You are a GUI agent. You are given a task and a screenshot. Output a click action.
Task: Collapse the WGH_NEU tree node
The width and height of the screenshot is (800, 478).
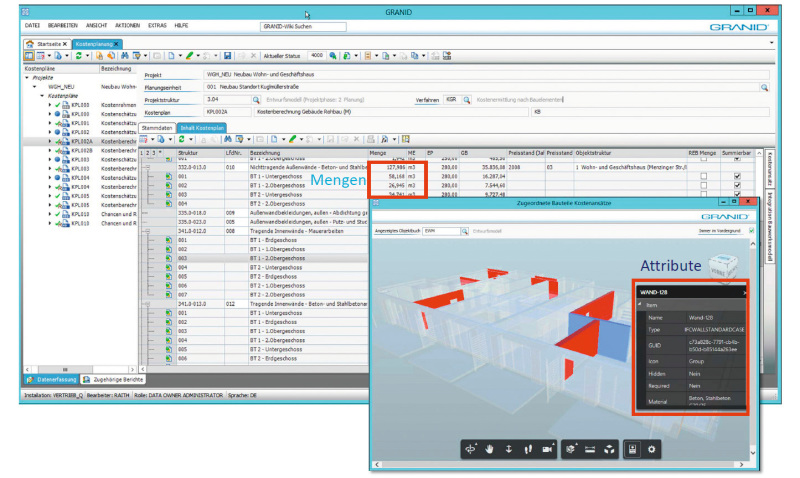35,87
